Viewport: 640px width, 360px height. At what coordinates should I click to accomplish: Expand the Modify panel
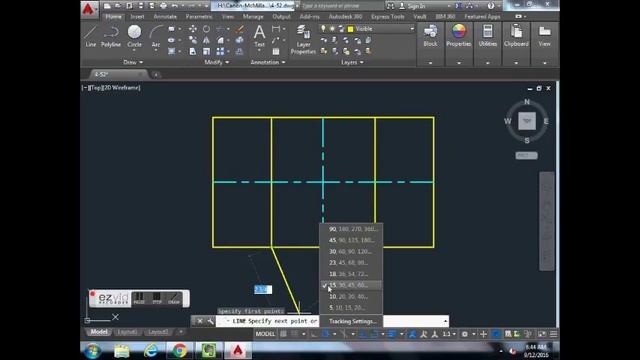click(216, 62)
